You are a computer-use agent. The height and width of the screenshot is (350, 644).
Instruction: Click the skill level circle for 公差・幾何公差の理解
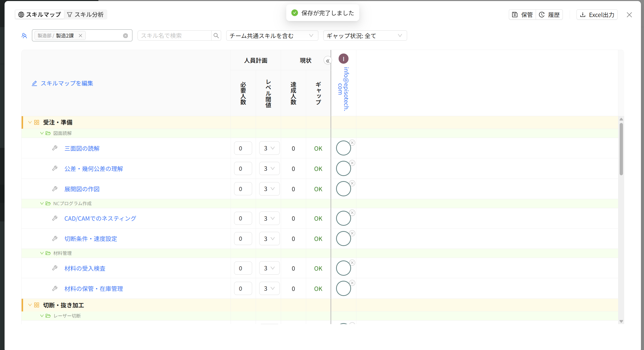point(343,168)
